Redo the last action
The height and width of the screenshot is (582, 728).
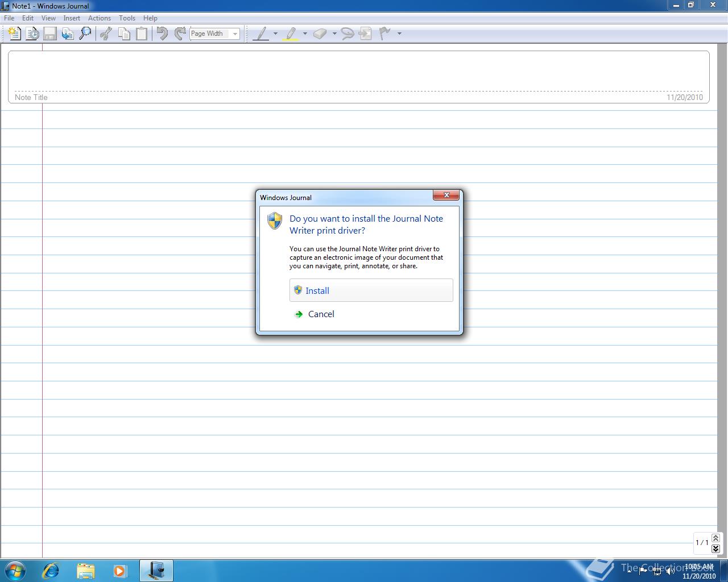(x=180, y=34)
